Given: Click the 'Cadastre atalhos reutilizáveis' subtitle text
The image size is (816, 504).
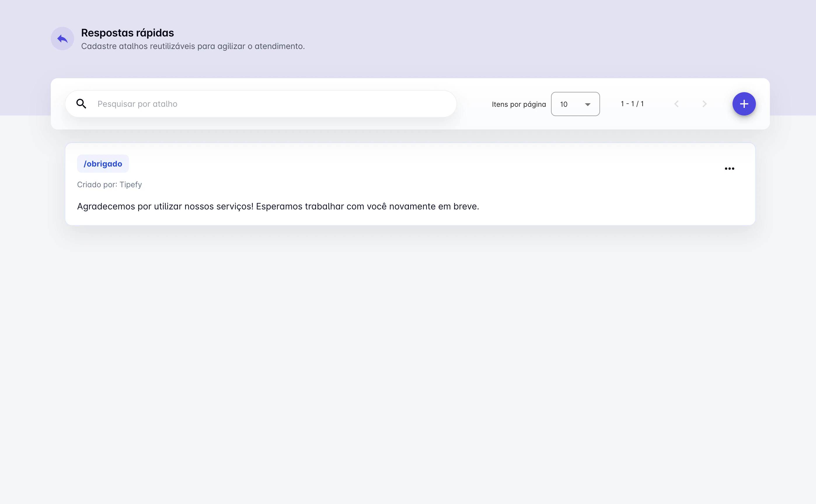Looking at the screenshot, I should [193, 46].
